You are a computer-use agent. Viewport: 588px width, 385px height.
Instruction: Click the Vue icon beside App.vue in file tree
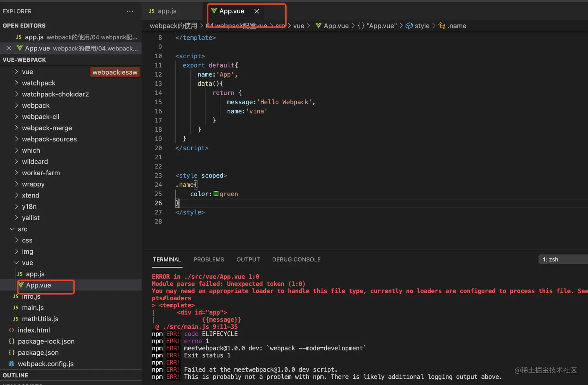click(x=21, y=285)
